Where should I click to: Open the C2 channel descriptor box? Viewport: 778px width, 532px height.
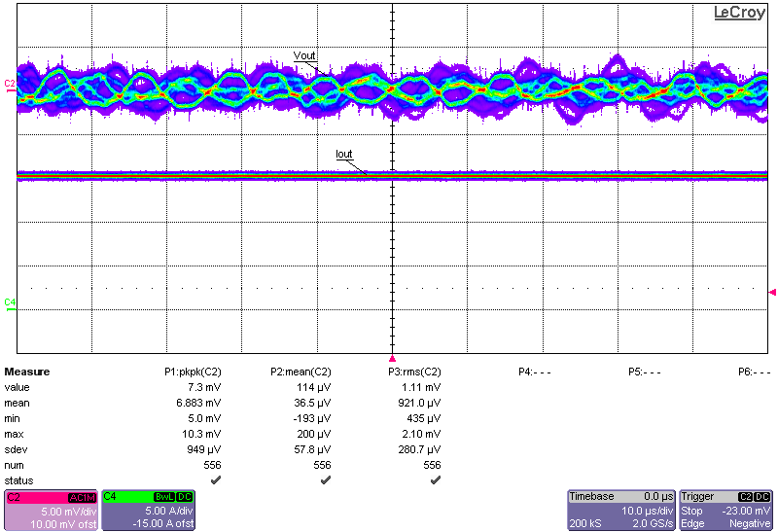[51, 510]
